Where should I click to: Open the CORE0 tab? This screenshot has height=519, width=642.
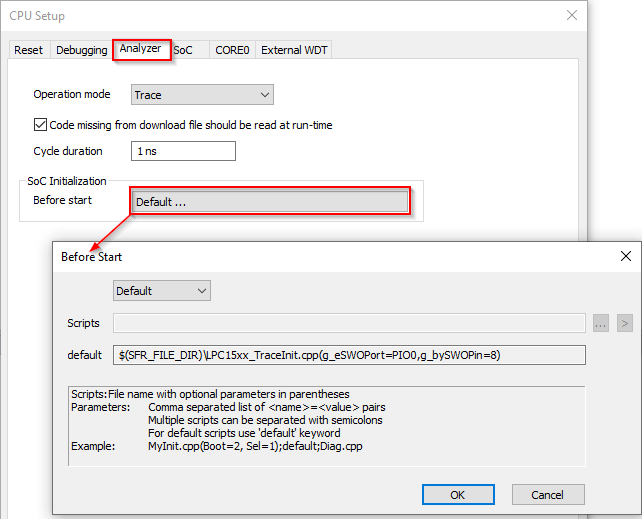tap(232, 50)
